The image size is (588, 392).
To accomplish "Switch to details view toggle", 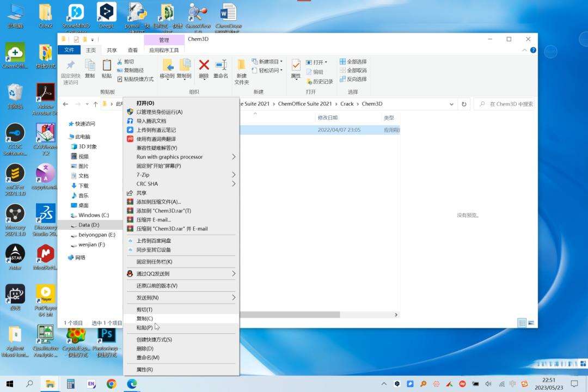I will 522,323.
